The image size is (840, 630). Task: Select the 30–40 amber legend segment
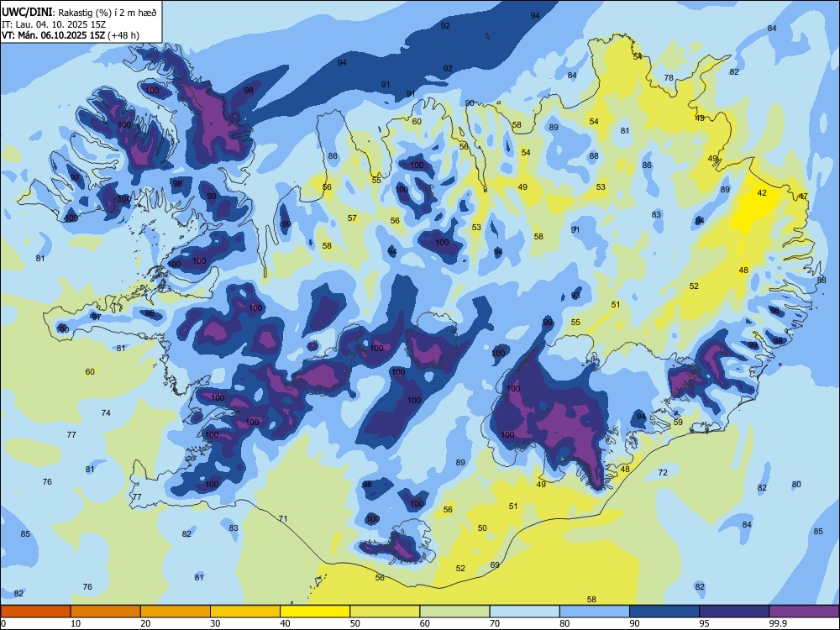click(245, 612)
